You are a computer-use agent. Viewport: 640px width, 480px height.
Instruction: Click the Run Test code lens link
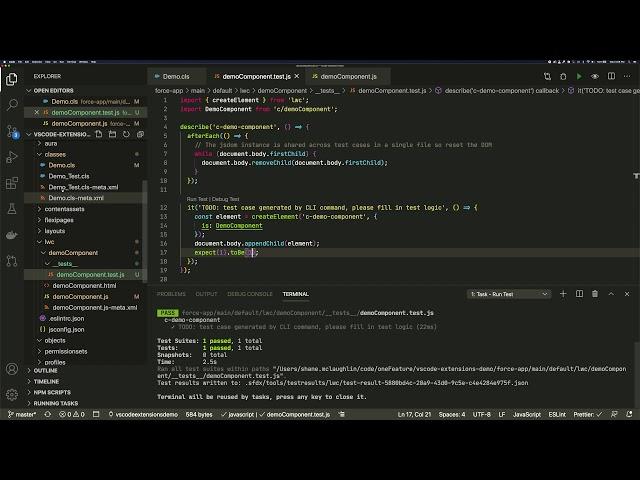[x=197, y=199]
